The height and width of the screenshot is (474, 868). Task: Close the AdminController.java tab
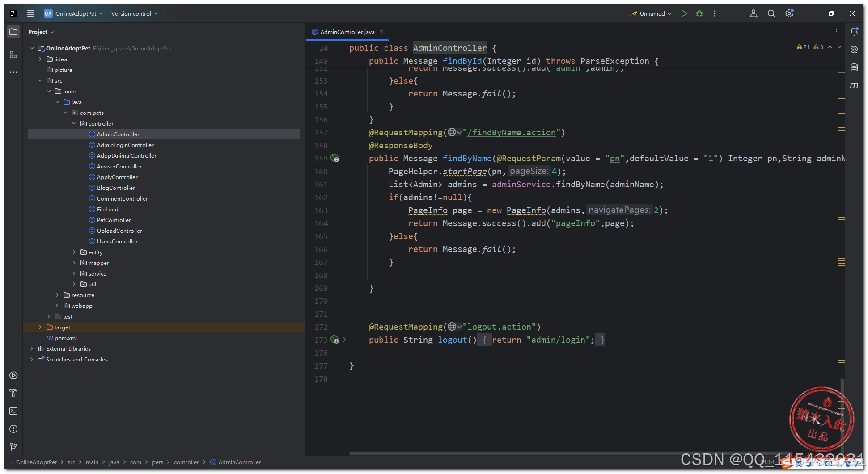381,32
